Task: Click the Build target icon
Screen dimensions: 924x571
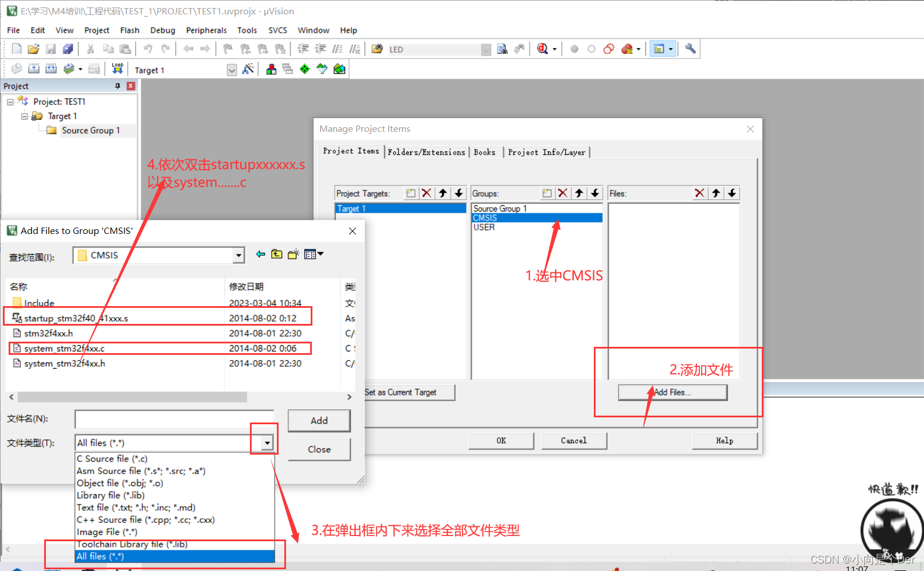Action: [34, 69]
